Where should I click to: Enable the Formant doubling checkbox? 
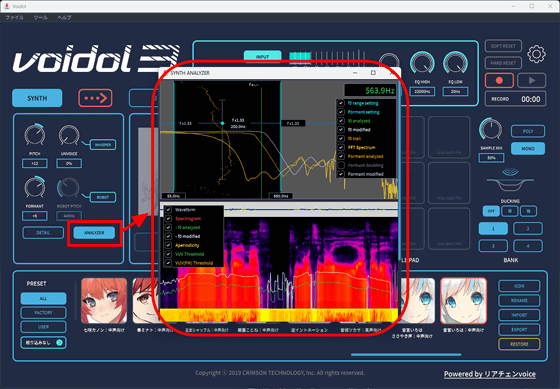click(x=341, y=165)
